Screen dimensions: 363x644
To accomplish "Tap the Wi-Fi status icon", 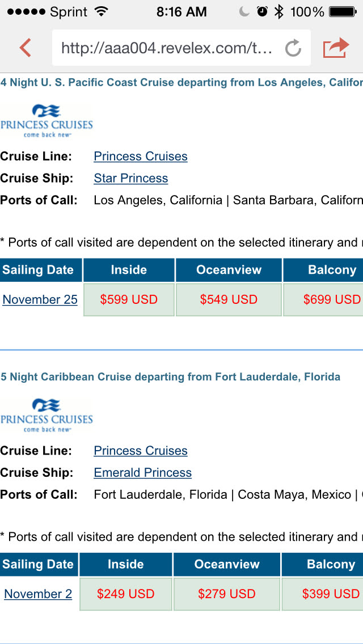I will [102, 12].
